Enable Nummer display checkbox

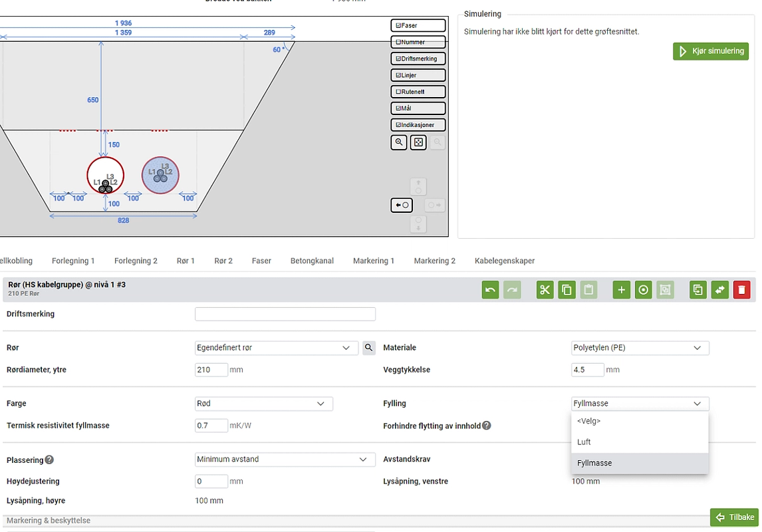click(x=418, y=42)
